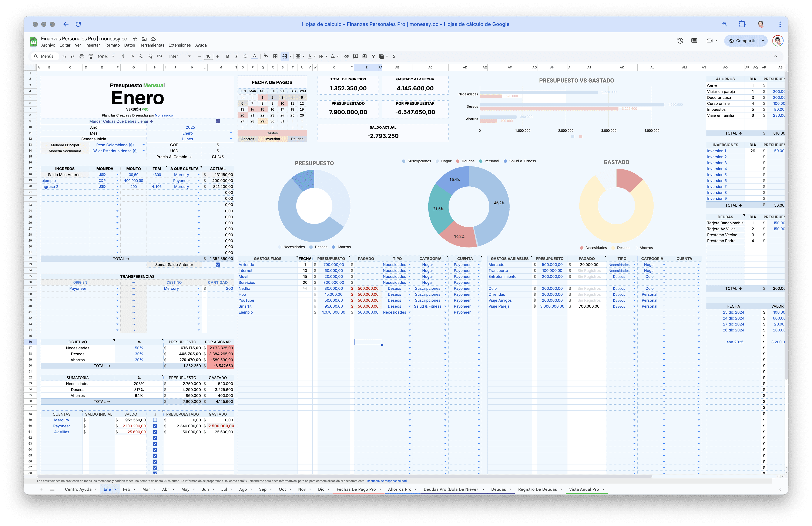This screenshot has height=526, width=812.
Task: Add a comment via toolbar icon
Action: [356, 56]
